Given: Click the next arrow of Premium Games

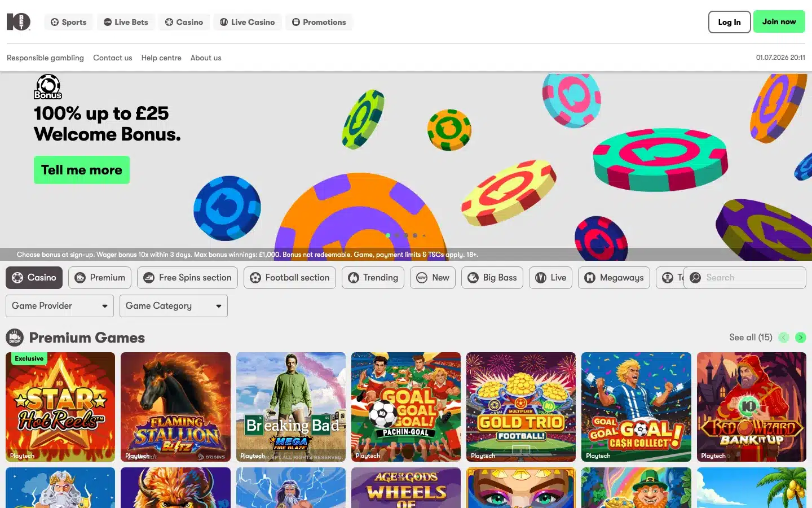Looking at the screenshot, I should (801, 338).
